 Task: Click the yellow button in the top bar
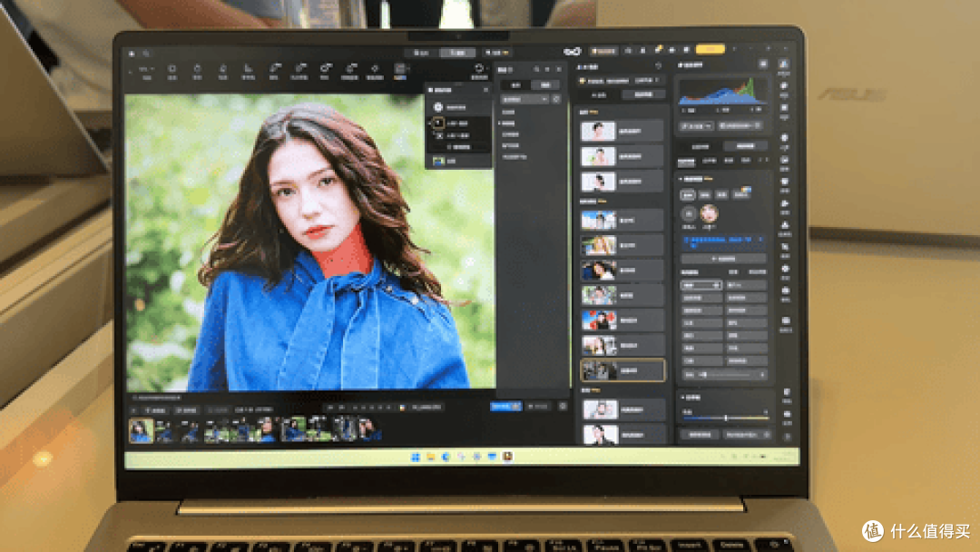coord(710,49)
